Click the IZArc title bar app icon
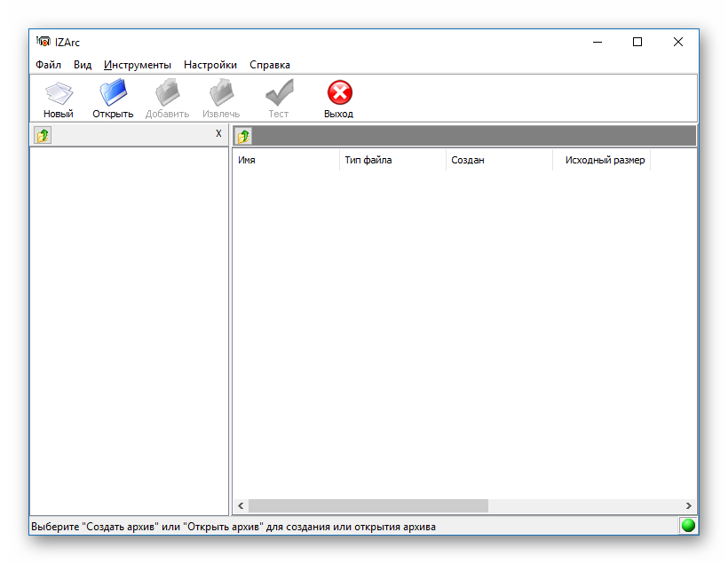Screen dimensions: 728x564 tap(44, 42)
